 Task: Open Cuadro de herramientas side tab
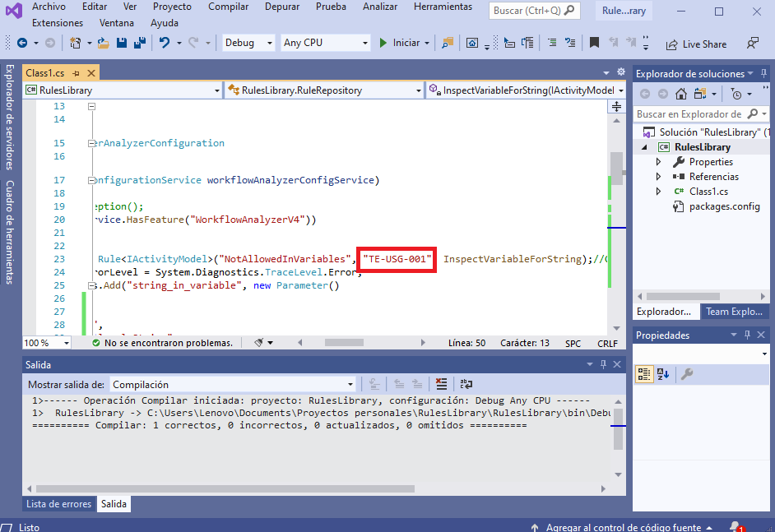[x=9, y=232]
